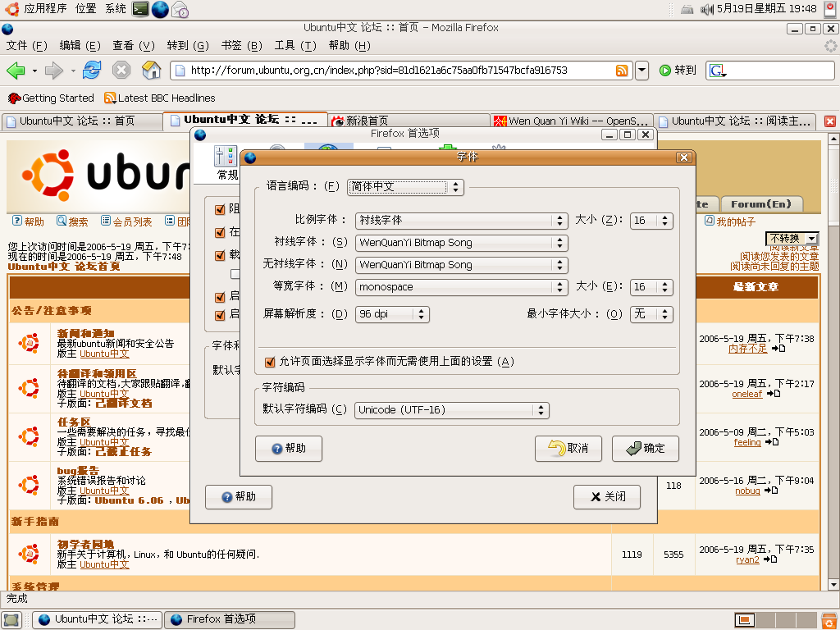Click the Stop loading icon
840x630 pixels.
click(121, 71)
